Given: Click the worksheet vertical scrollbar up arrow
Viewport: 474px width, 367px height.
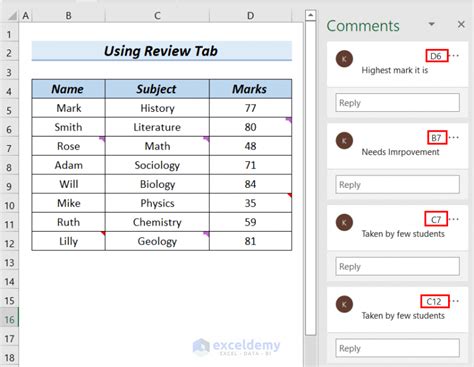Looking at the screenshot, I should tap(310, 15).
